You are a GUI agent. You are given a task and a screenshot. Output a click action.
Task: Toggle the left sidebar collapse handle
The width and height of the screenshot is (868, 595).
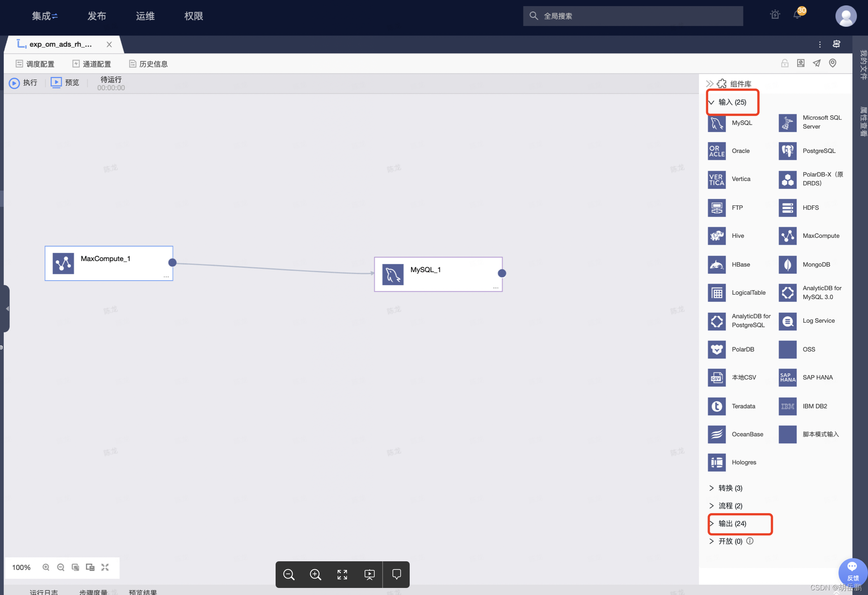(x=7, y=309)
